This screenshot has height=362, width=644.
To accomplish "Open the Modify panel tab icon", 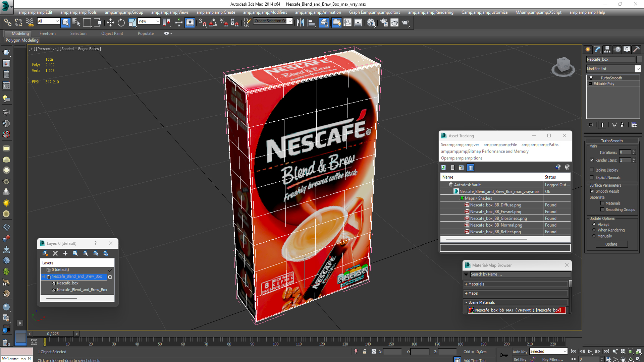I will coord(598,49).
